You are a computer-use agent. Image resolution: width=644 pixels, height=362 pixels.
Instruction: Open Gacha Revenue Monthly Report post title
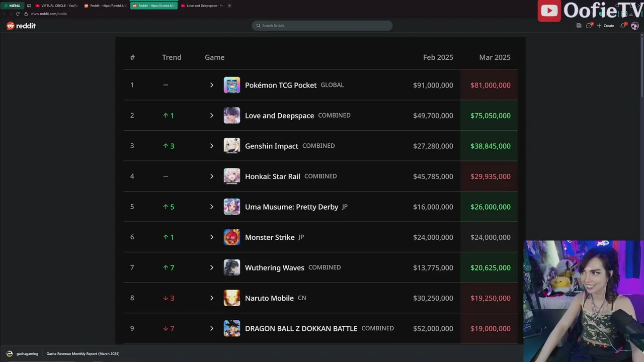click(83, 353)
